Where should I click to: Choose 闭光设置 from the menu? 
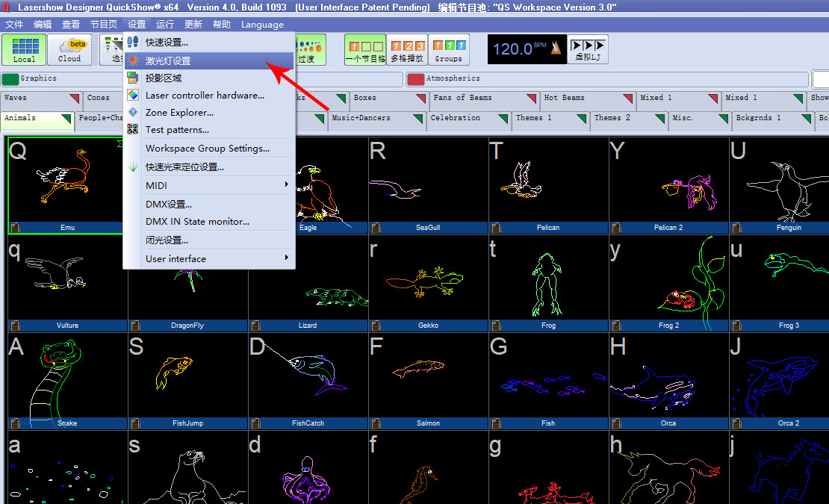coord(209,240)
